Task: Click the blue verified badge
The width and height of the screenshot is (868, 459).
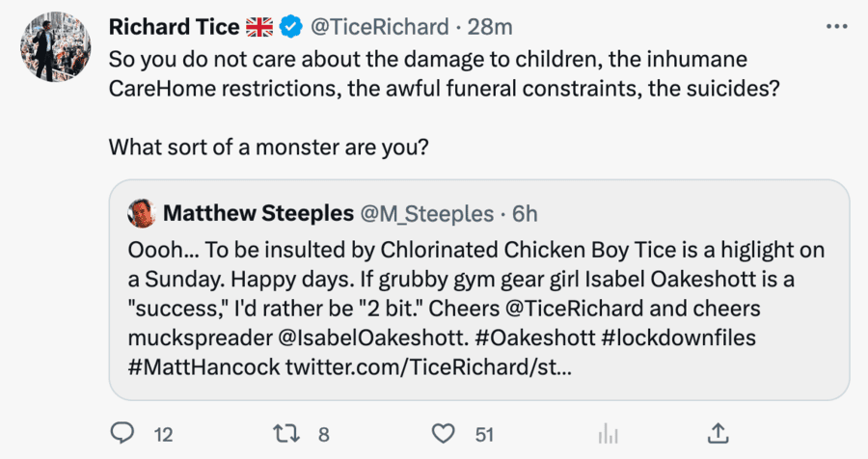Action: tap(291, 27)
